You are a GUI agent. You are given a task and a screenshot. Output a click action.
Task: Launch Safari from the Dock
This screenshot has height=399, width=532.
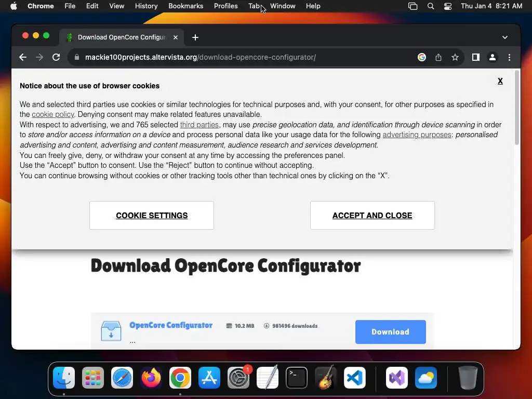click(x=122, y=378)
